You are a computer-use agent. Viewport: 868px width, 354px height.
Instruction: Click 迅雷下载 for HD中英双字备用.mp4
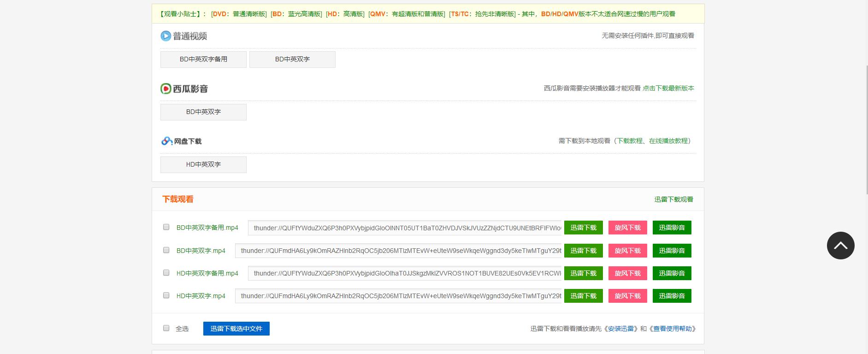coord(583,273)
